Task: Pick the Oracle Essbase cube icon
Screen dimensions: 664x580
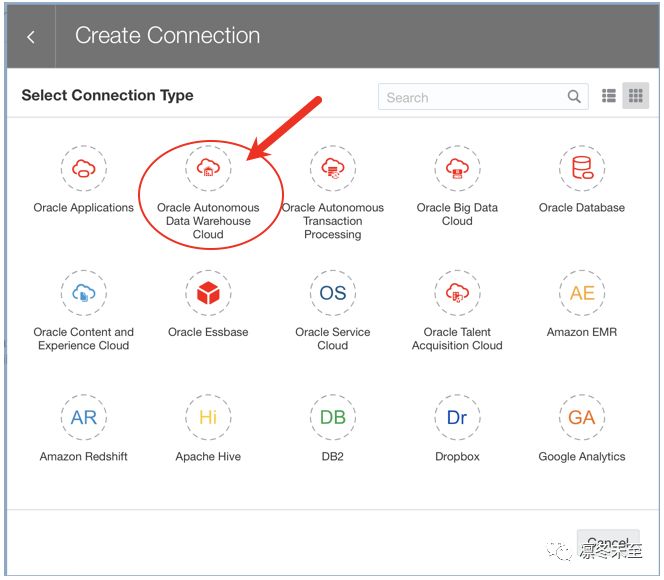Action: pos(208,293)
